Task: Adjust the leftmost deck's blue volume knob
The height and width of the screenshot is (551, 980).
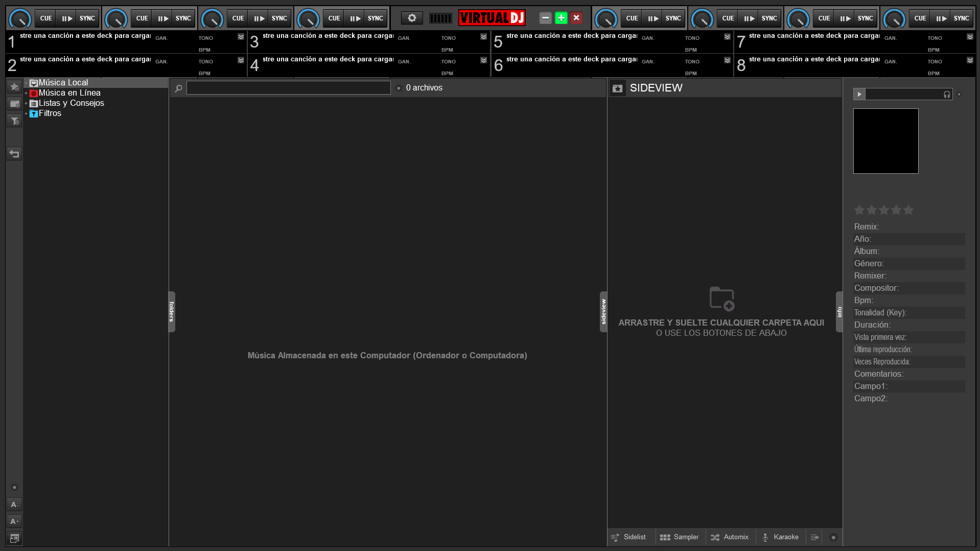Action: click(20, 19)
